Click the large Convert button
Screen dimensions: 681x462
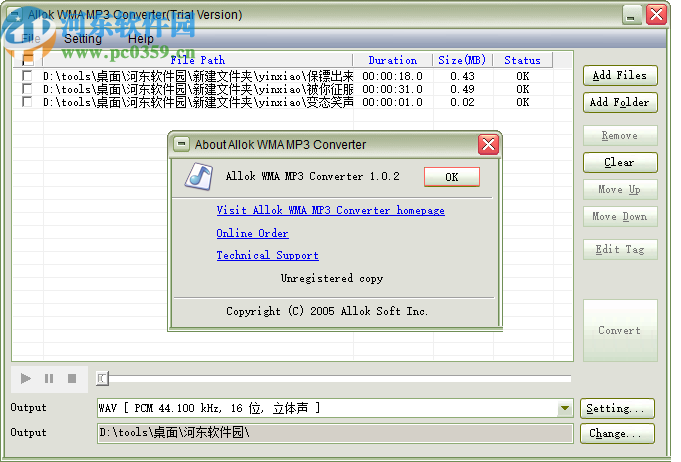(620, 330)
